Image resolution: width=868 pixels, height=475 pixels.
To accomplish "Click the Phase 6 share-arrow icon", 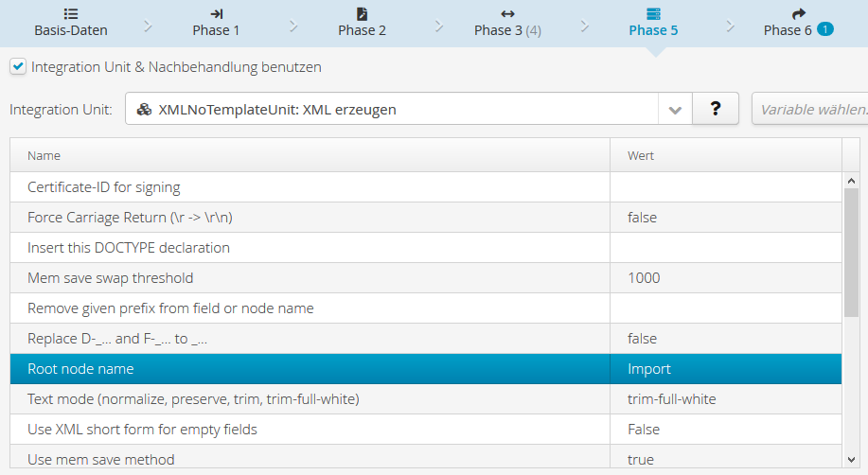I will (x=798, y=13).
